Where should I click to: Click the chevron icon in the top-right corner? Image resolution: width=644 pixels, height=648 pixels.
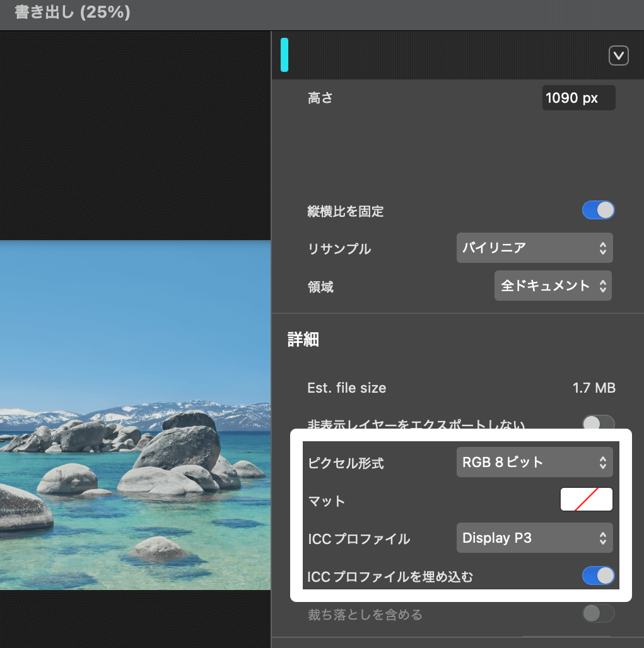[x=618, y=55]
